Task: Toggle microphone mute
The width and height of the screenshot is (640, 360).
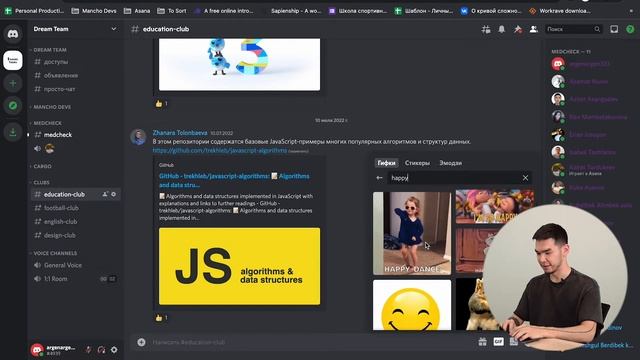Action: pyautogui.click(x=88, y=350)
